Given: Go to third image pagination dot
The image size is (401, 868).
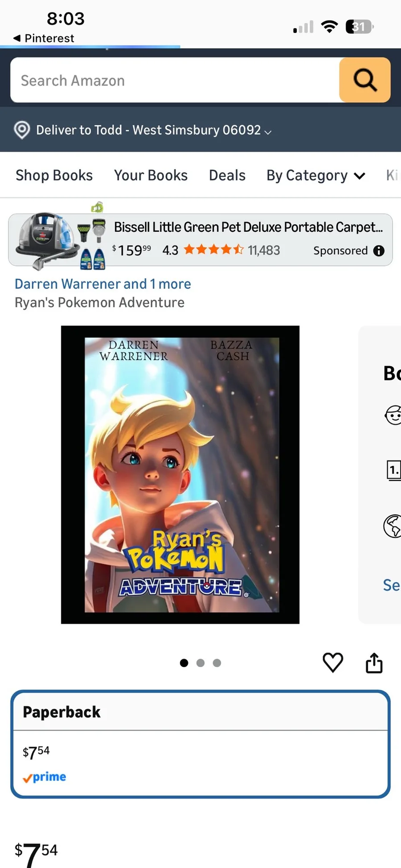Looking at the screenshot, I should (x=217, y=663).
